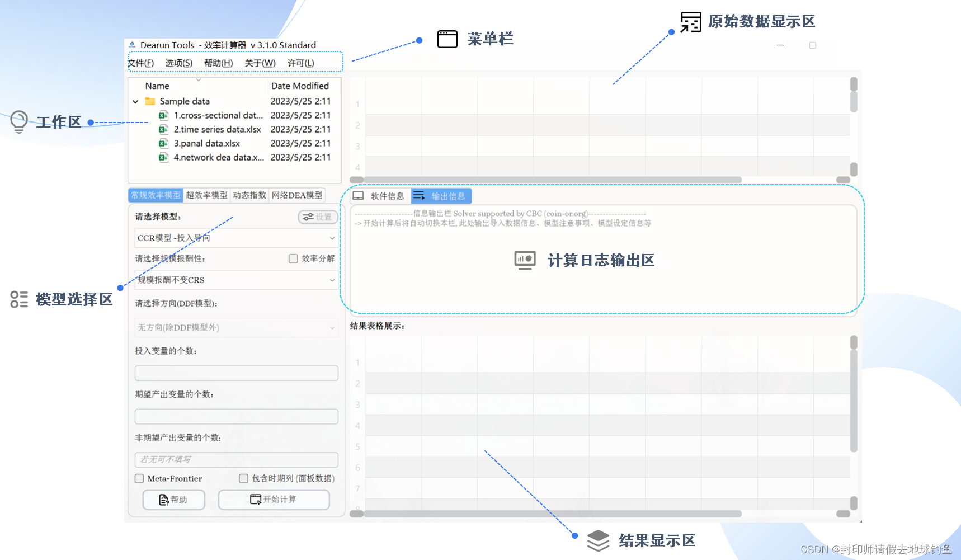Open the 文件(F) menu
Screen dimensions: 961x560
142,63
